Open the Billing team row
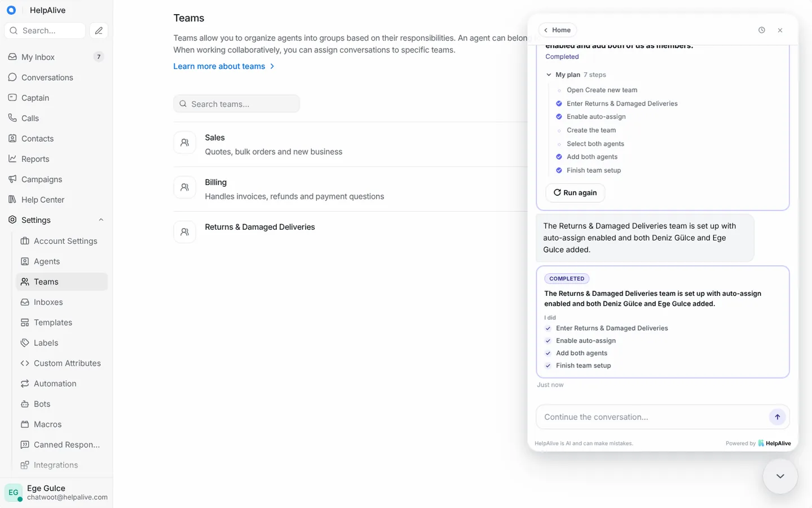This screenshot has height=508, width=812. (351, 189)
